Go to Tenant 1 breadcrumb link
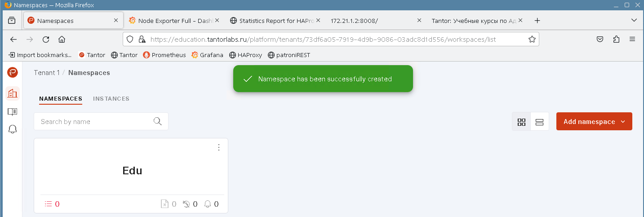Image resolution: width=644 pixels, height=217 pixels. click(47, 73)
